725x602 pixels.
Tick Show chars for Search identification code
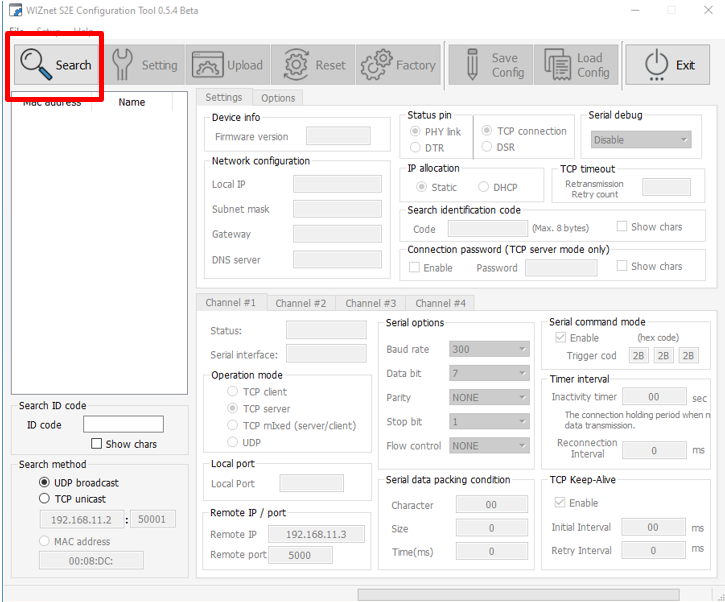(622, 226)
